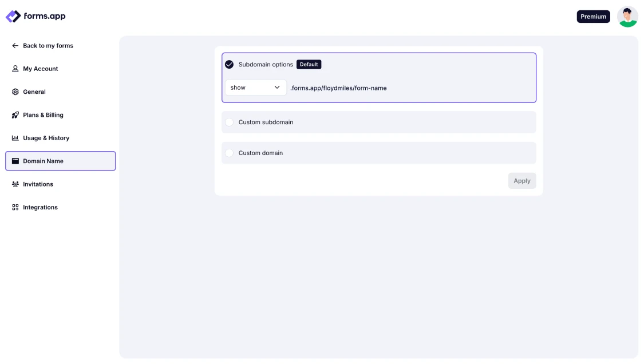Click the back arrow icon

pyautogui.click(x=15, y=46)
